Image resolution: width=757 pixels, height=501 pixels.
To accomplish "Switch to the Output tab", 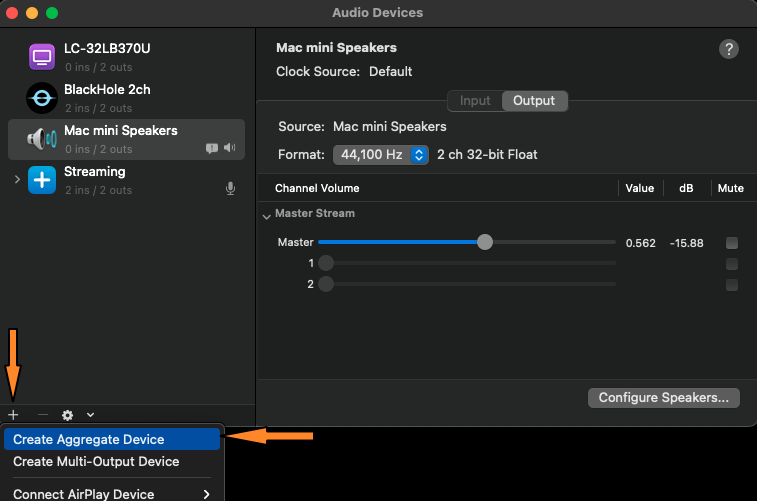I will point(534,101).
